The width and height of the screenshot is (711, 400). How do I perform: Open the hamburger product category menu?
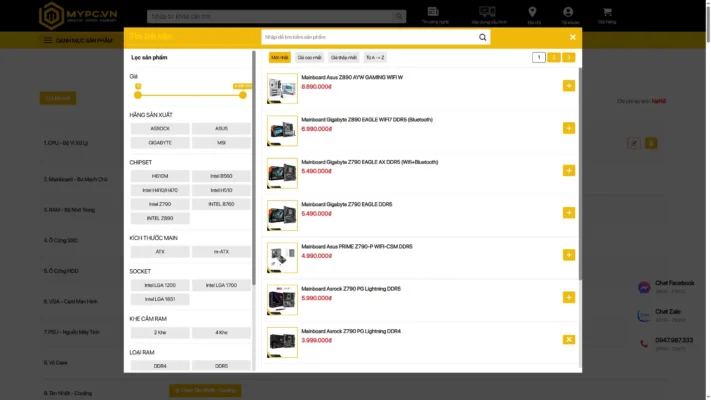click(48, 40)
